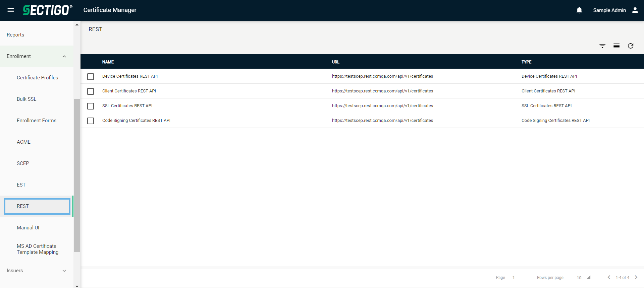This screenshot has height=288, width=644.
Task: Click the SSL Certificates REST API type cell
Action: 546,106
